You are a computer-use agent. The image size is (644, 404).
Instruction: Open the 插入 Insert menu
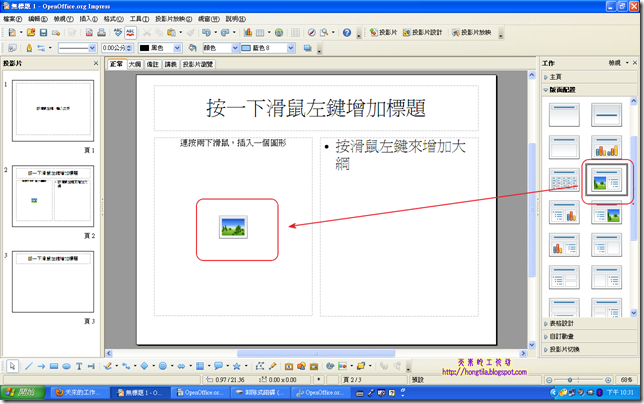click(88, 19)
